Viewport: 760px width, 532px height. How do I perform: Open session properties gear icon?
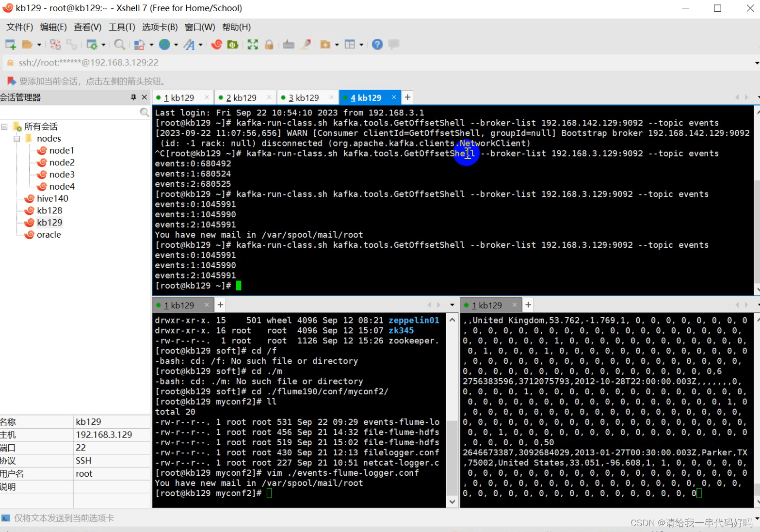[x=92, y=45]
